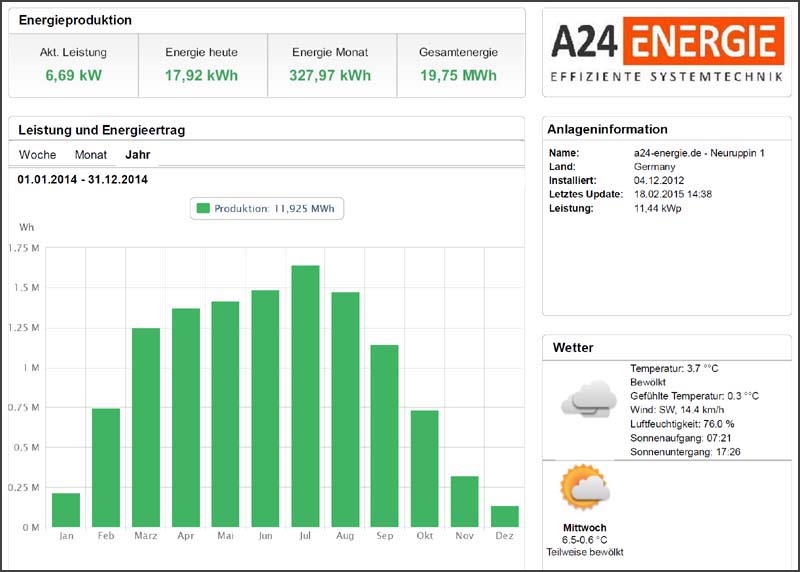800x572 pixels.
Task: Click the partly cloudy Mittwoch forecast icon
Action: 585,490
